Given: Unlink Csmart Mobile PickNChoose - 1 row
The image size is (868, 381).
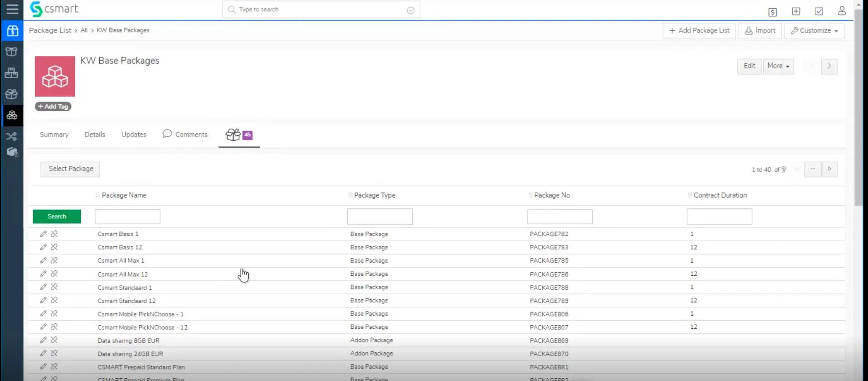Looking at the screenshot, I should (54, 313).
